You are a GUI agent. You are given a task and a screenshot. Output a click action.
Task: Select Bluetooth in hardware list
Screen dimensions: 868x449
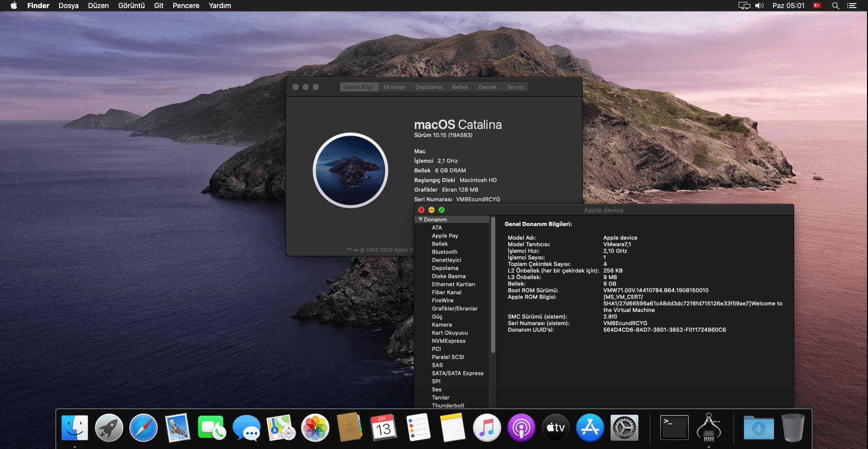[x=445, y=252]
